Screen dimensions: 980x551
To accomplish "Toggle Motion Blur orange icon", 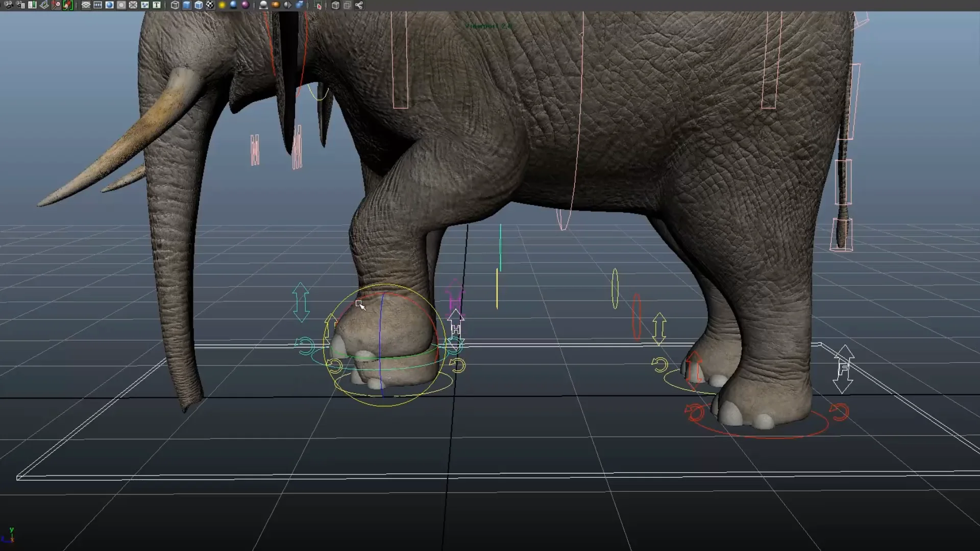I will pyautogui.click(x=275, y=5).
